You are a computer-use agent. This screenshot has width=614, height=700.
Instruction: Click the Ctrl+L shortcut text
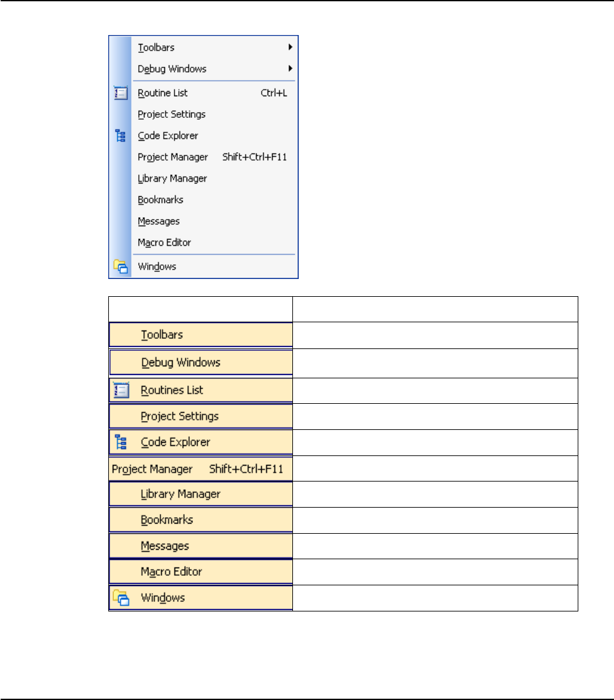274,93
